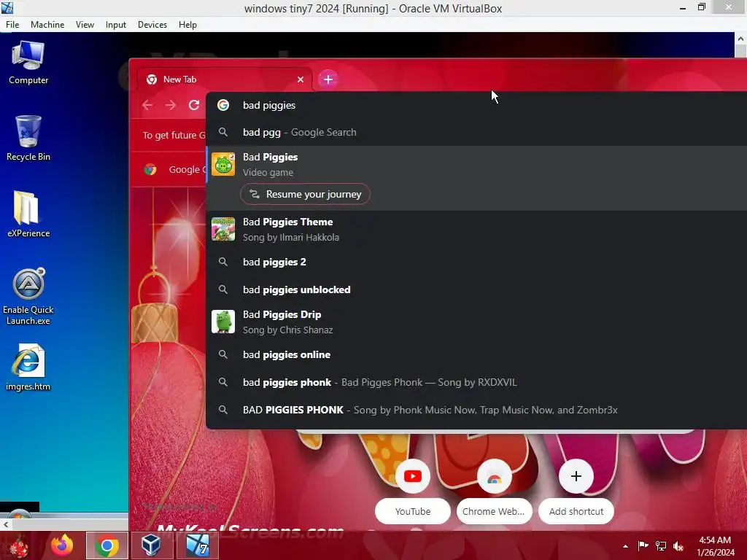This screenshot has width=747, height=560.
Task: Click the VirtualBox title bar app icon
Action: [7, 8]
